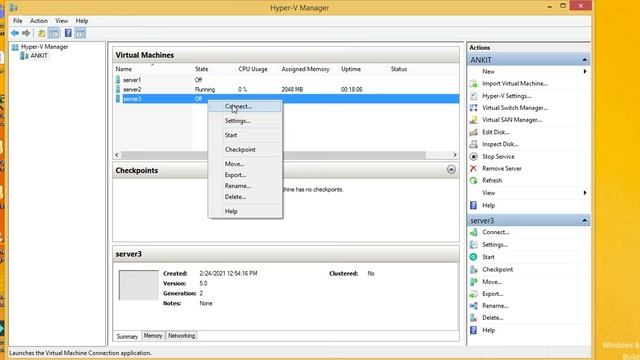
Task: Open the File menu
Action: (18, 21)
